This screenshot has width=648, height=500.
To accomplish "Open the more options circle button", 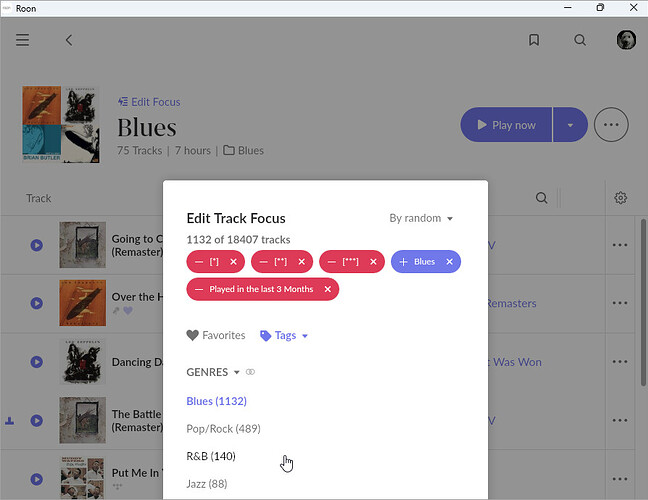I will [611, 125].
